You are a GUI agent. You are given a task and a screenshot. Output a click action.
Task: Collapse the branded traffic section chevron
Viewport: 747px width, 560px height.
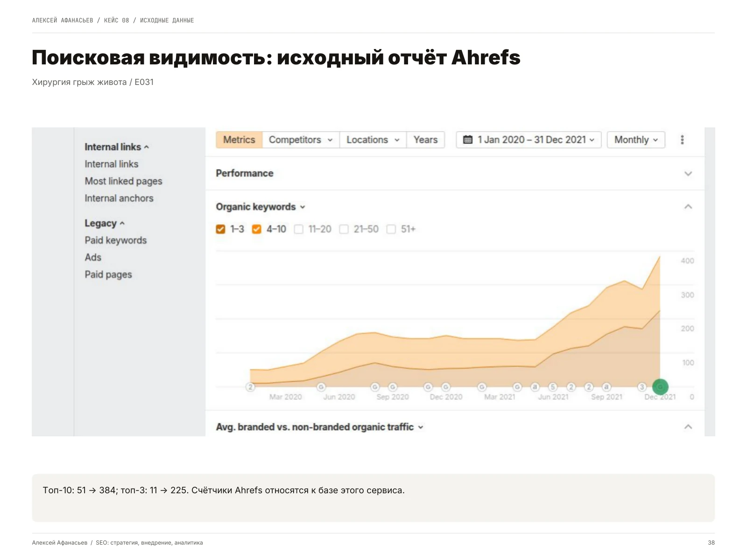(x=688, y=427)
